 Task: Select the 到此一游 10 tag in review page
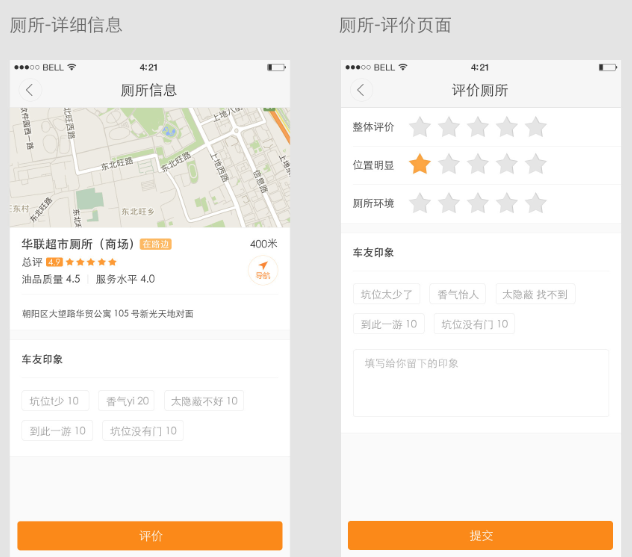click(x=389, y=324)
